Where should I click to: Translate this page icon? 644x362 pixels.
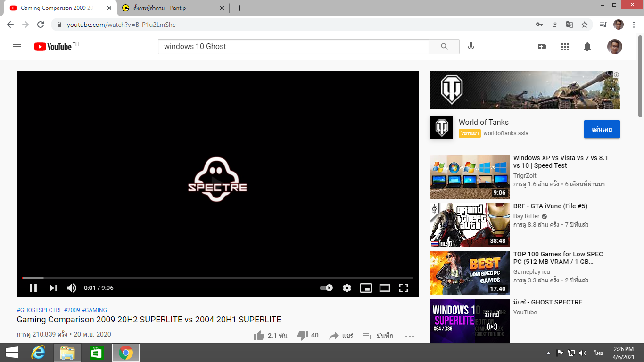[570, 25]
